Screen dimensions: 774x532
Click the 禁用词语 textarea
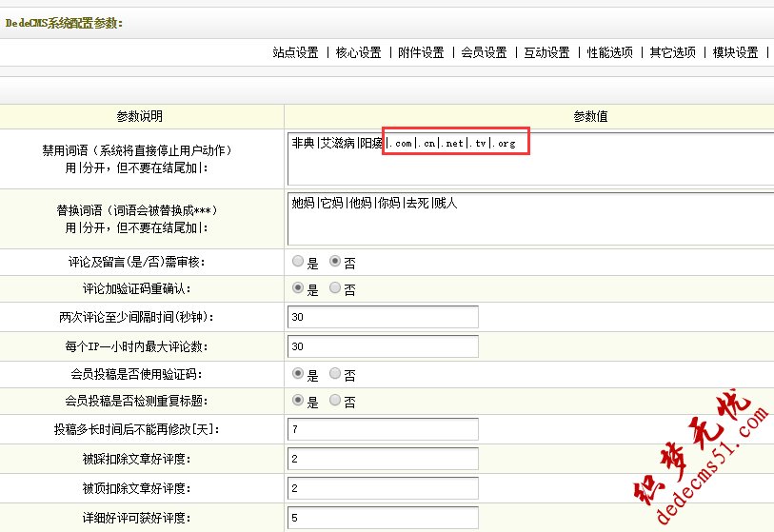tap(530, 158)
